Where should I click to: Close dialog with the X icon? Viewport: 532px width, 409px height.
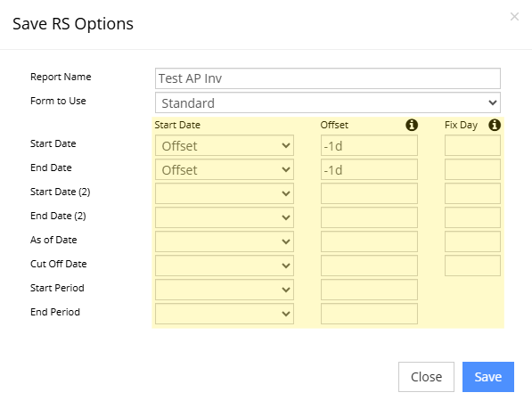pos(514,16)
